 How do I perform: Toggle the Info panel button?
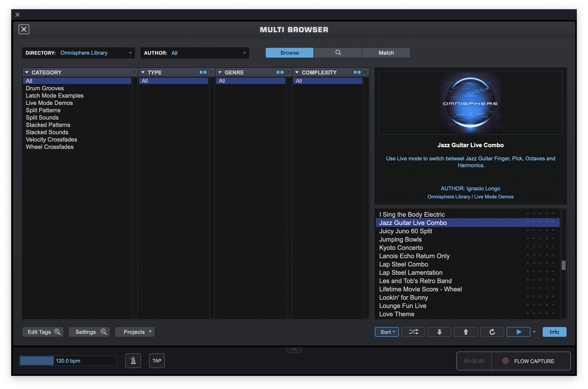[554, 332]
